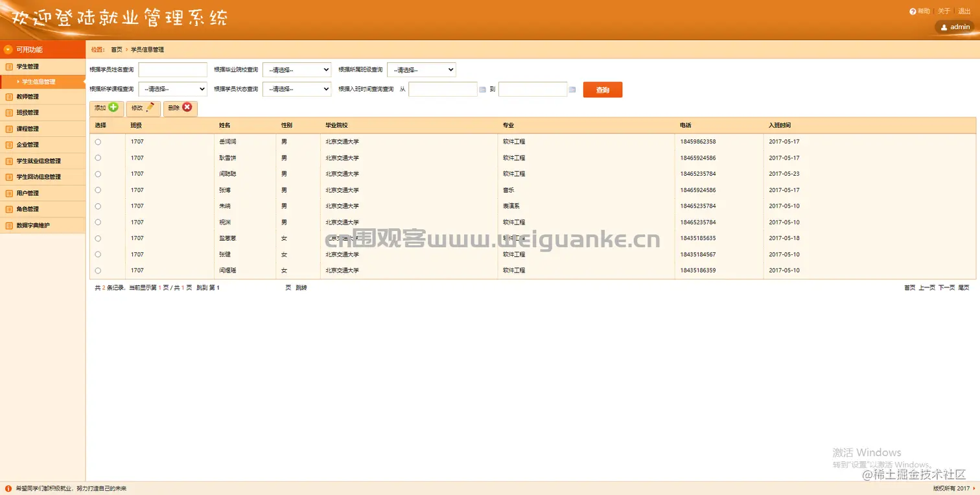Click the 首页 pagination link

pos(910,287)
